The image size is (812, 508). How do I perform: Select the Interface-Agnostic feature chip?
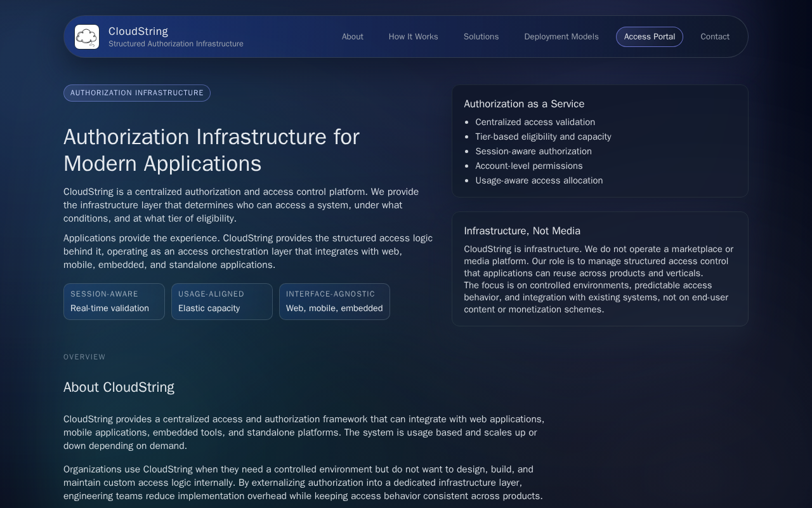[x=334, y=302]
